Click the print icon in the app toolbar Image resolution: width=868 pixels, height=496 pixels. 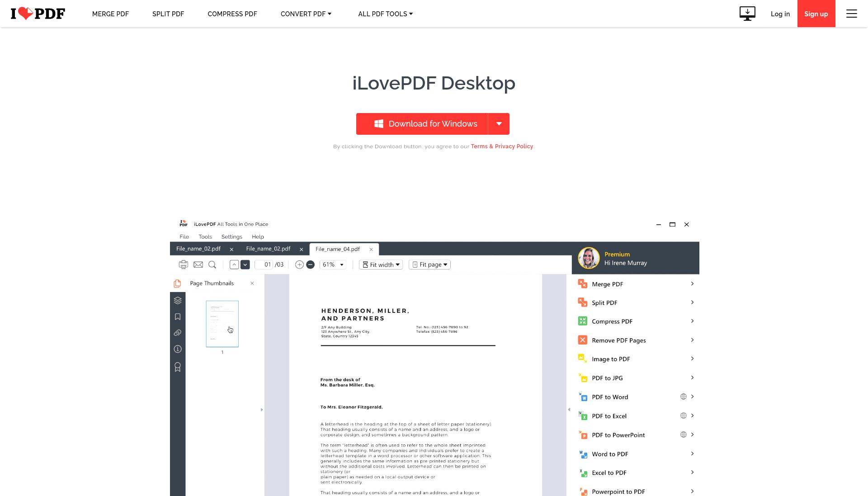[x=183, y=265]
